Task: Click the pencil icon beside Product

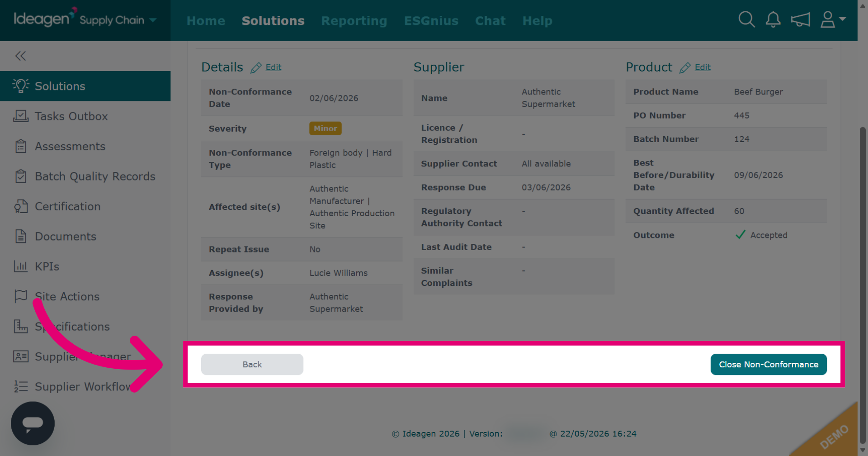Action: [x=685, y=68]
